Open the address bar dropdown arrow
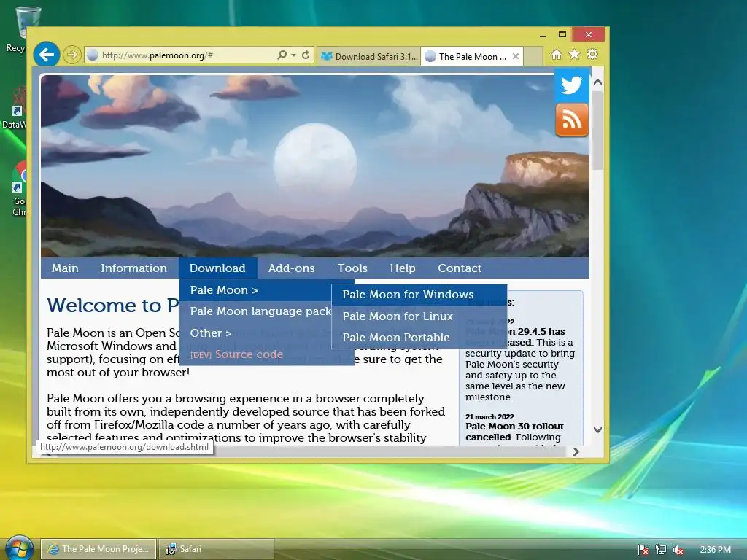The image size is (747, 560). click(293, 55)
